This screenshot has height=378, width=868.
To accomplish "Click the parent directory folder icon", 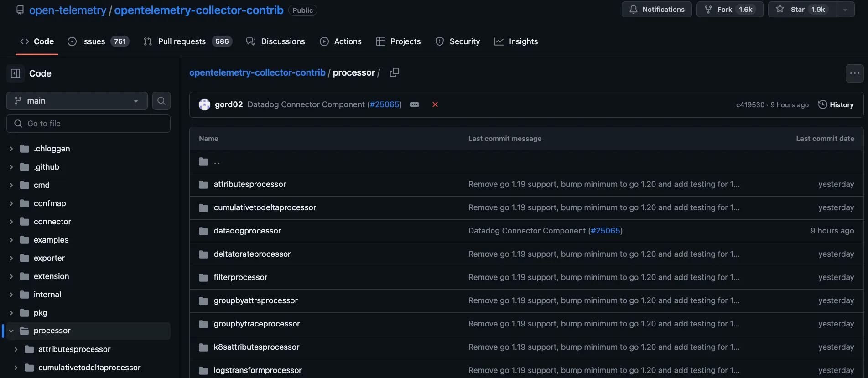I will pyautogui.click(x=203, y=161).
